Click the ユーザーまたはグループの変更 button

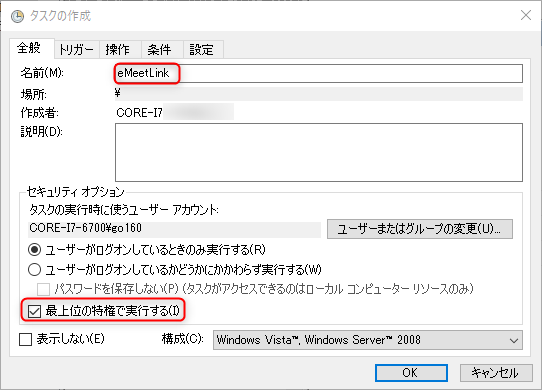420,229
